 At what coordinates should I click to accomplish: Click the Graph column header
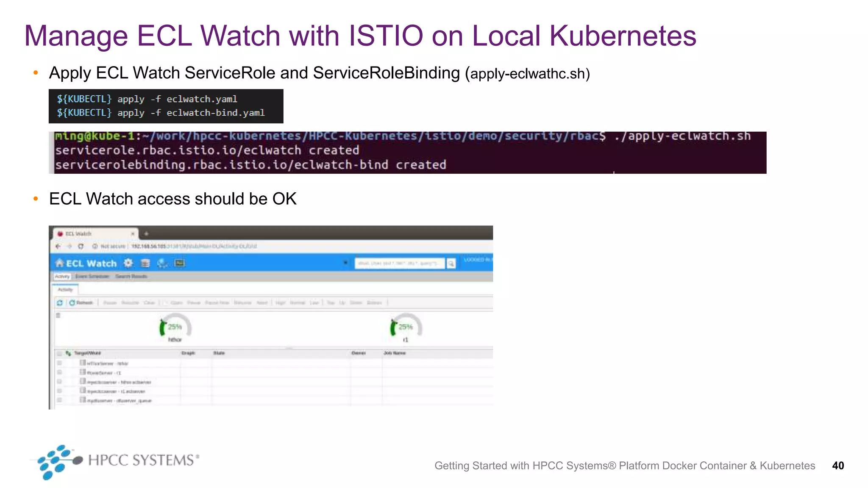pyautogui.click(x=188, y=353)
